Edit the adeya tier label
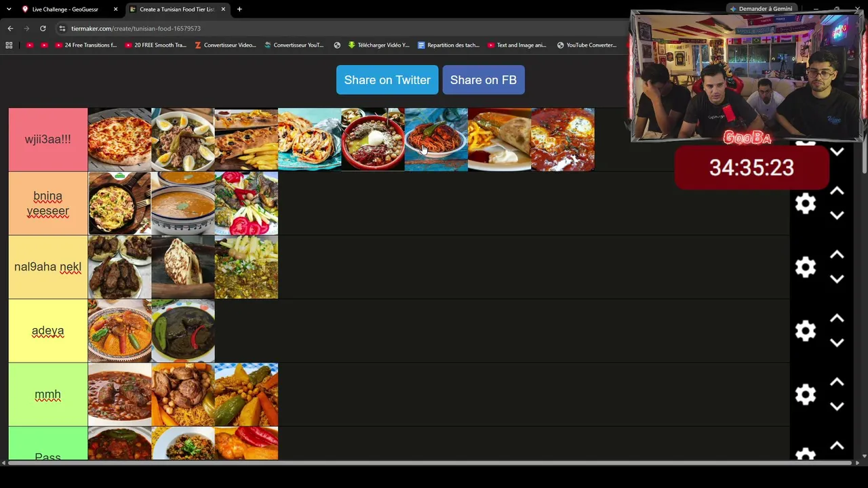This screenshot has width=868, height=488. tap(48, 331)
